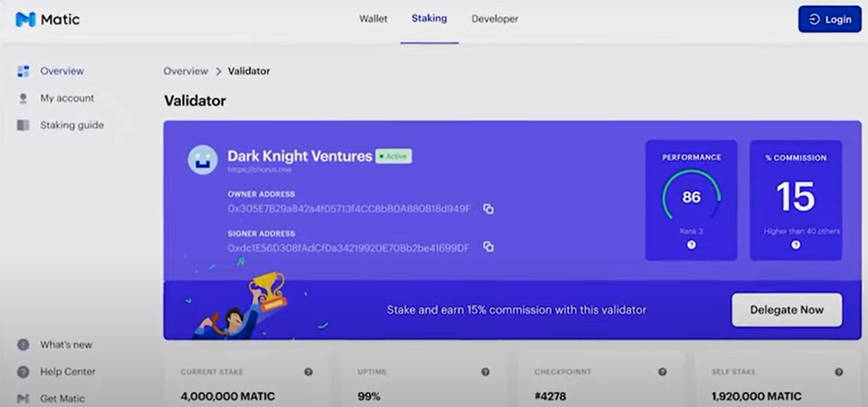Open the chorus.one validator URL
Viewport: 868px width, 407px height.
point(259,170)
